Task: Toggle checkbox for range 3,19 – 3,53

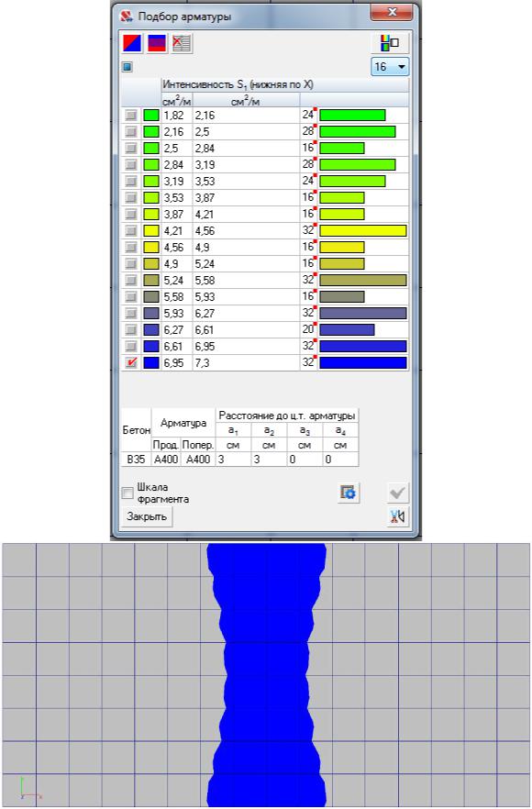Action: (x=131, y=181)
